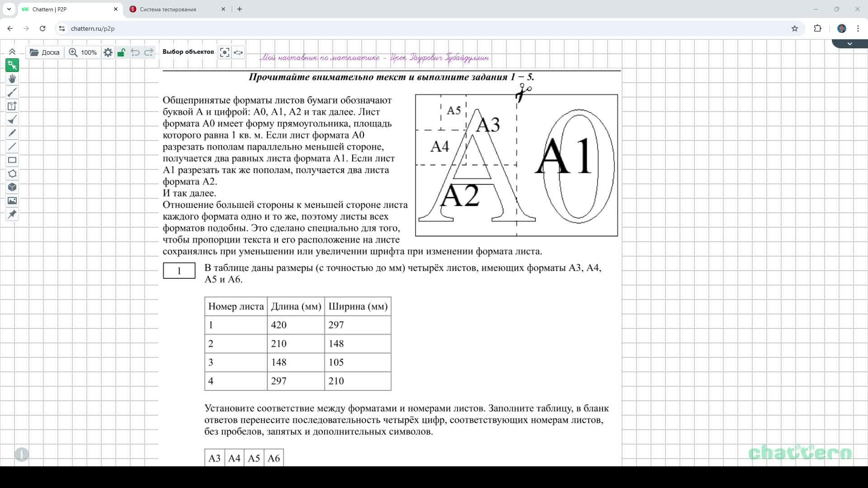Click the info button at bottom left

(22, 454)
